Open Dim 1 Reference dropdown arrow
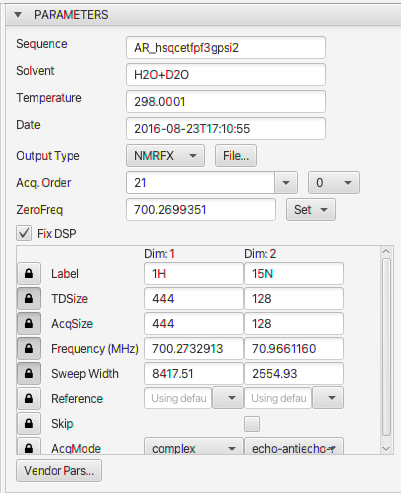Viewport: 401px width, 493px height. point(228,398)
